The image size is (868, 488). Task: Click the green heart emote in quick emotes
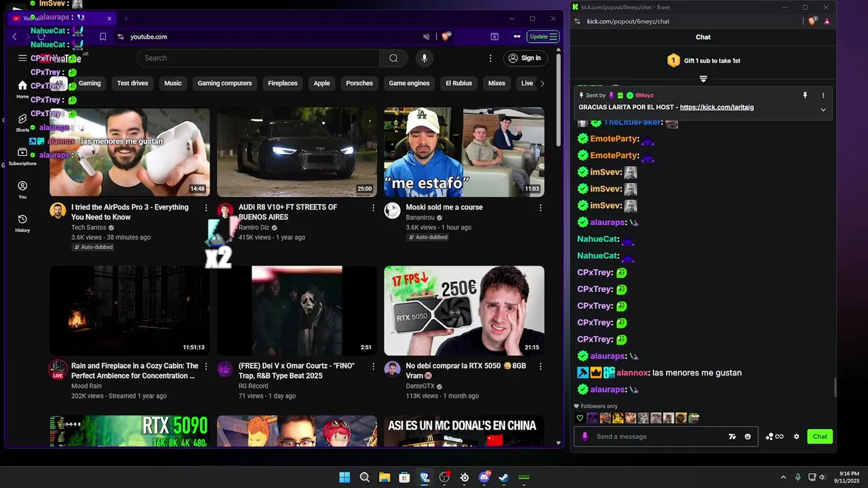click(580, 418)
